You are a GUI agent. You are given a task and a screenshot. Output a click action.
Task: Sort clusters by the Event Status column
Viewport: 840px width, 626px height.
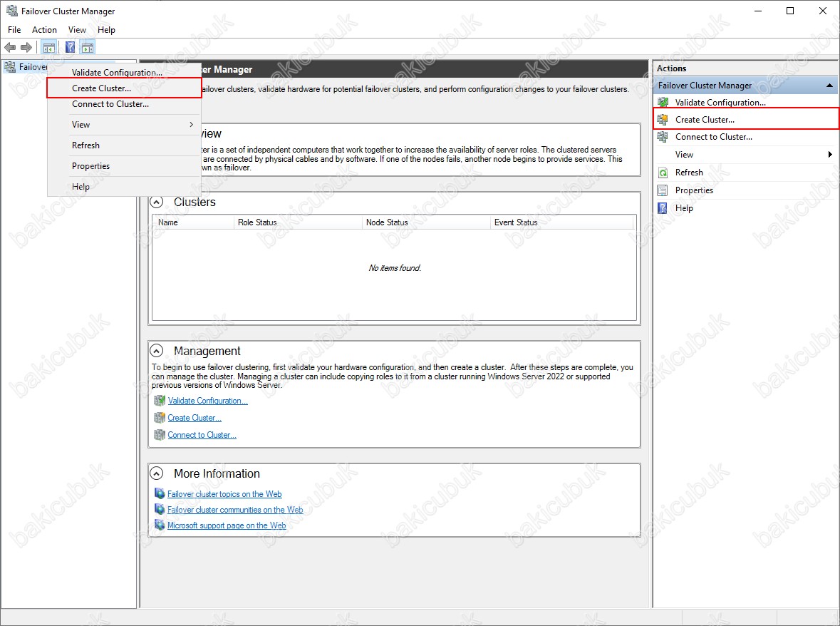click(x=561, y=222)
